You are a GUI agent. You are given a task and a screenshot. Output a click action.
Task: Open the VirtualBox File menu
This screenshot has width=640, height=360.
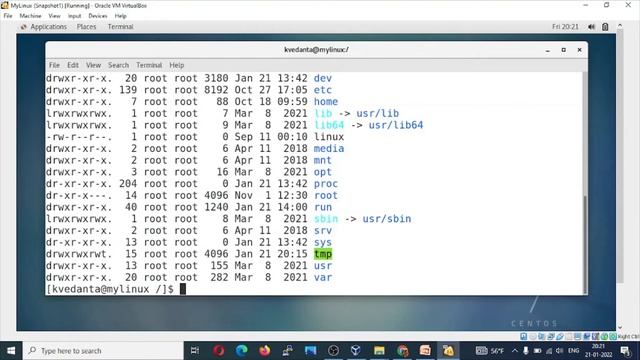coord(8,16)
